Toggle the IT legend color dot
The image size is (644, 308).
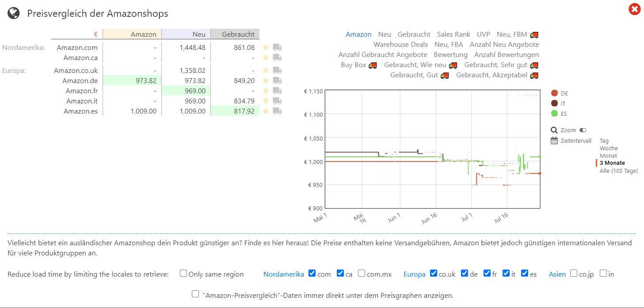[554, 103]
